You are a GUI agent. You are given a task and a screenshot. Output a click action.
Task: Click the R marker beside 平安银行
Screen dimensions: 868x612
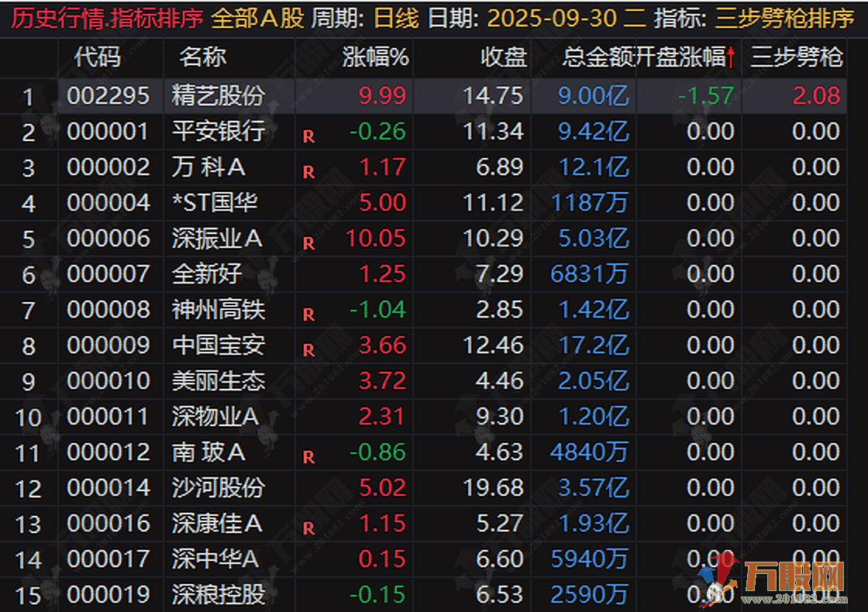[308, 137]
